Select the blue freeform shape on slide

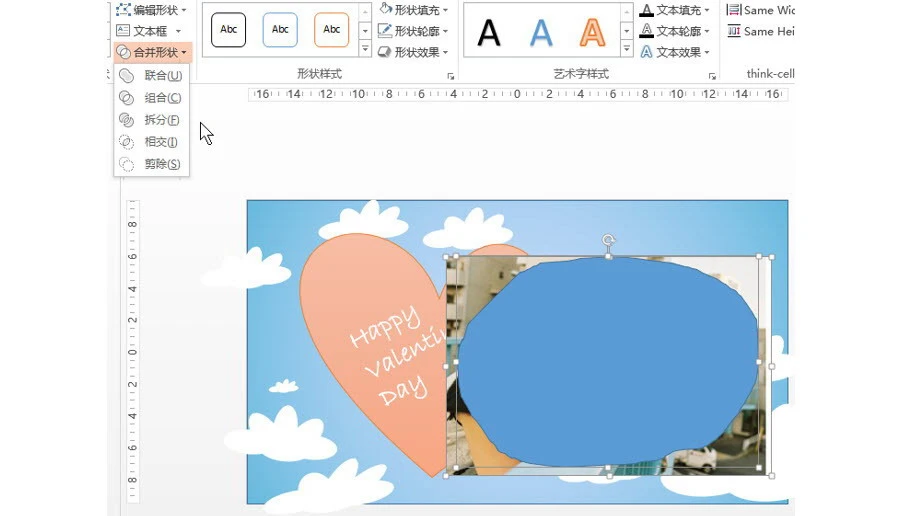[x=608, y=362]
